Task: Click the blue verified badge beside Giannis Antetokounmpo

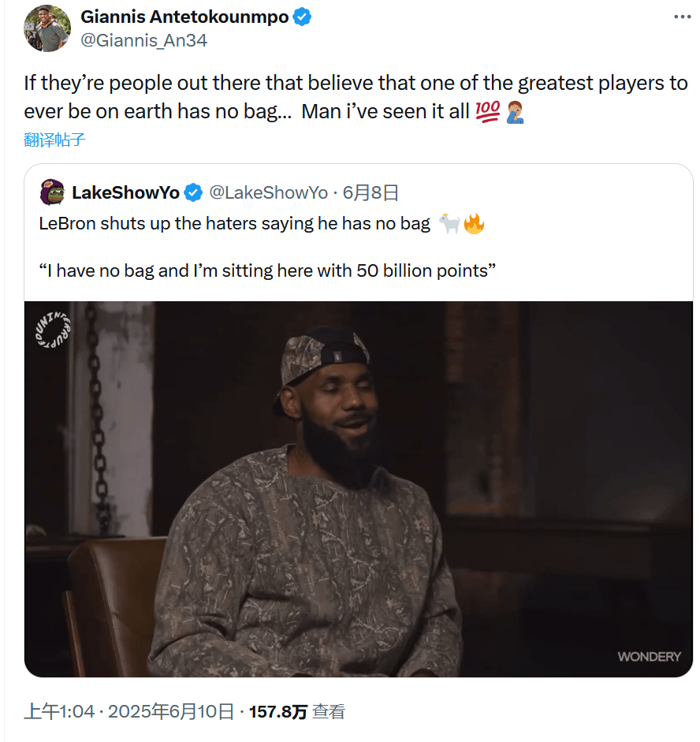Action: 302,17
